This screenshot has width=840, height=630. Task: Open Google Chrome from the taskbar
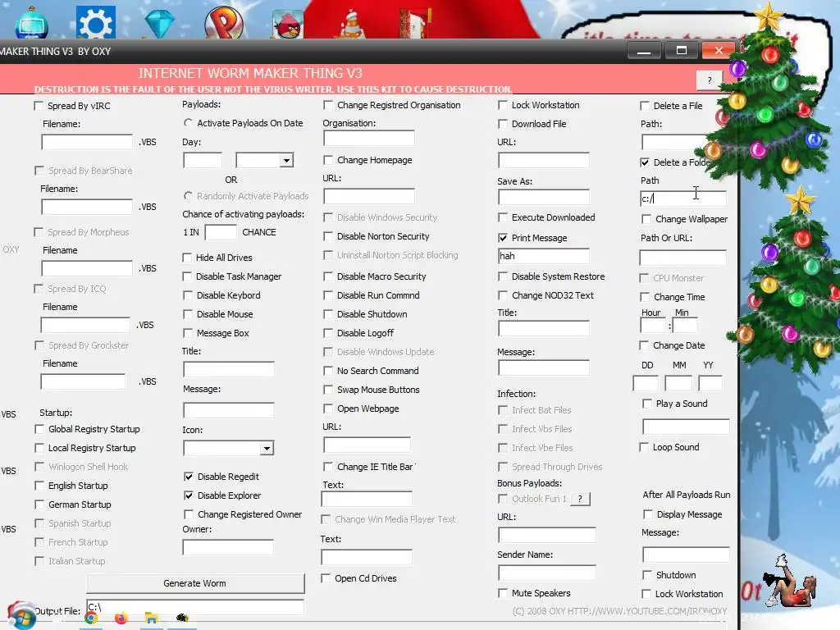click(91, 619)
